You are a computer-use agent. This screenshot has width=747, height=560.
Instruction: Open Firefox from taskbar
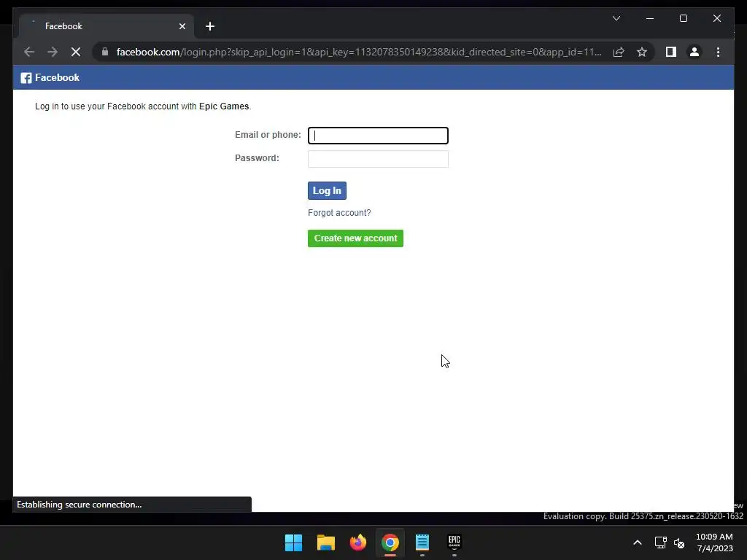coord(357,542)
